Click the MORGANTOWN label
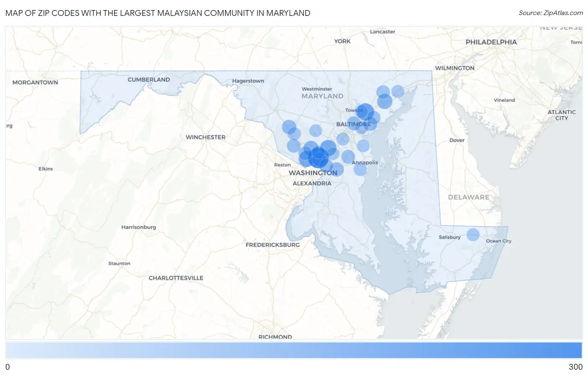Screen dimensions: 588x376 35,82
